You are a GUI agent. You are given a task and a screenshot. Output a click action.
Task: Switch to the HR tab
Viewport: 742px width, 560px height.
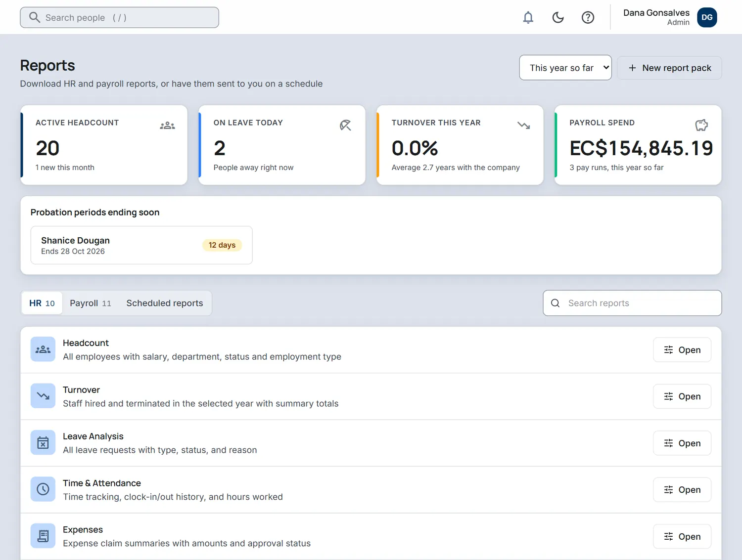[42, 303]
